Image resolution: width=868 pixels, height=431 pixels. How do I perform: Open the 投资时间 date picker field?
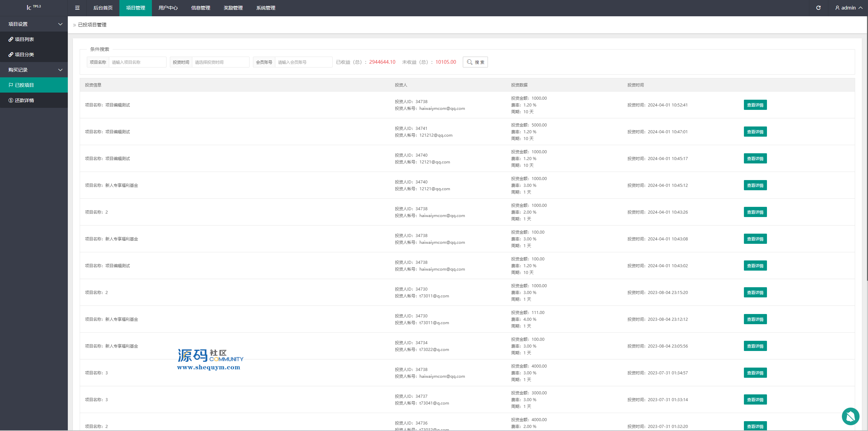coord(220,62)
